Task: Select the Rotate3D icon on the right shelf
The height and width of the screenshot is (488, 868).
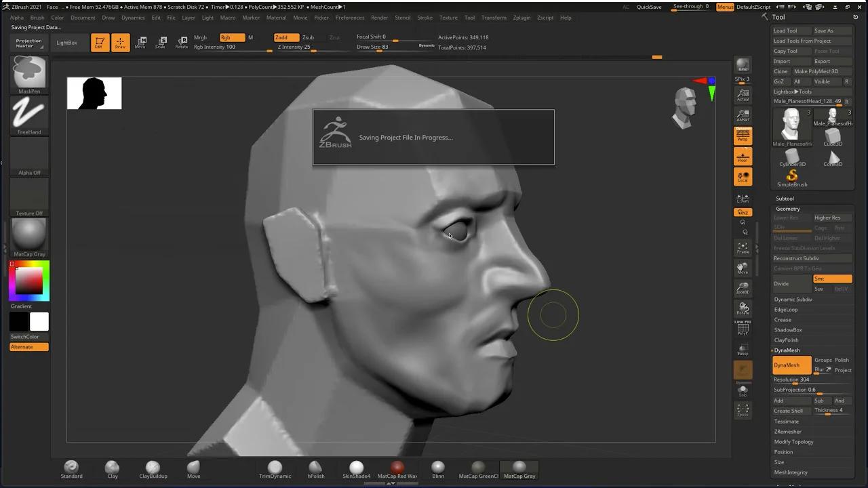Action: (743, 308)
